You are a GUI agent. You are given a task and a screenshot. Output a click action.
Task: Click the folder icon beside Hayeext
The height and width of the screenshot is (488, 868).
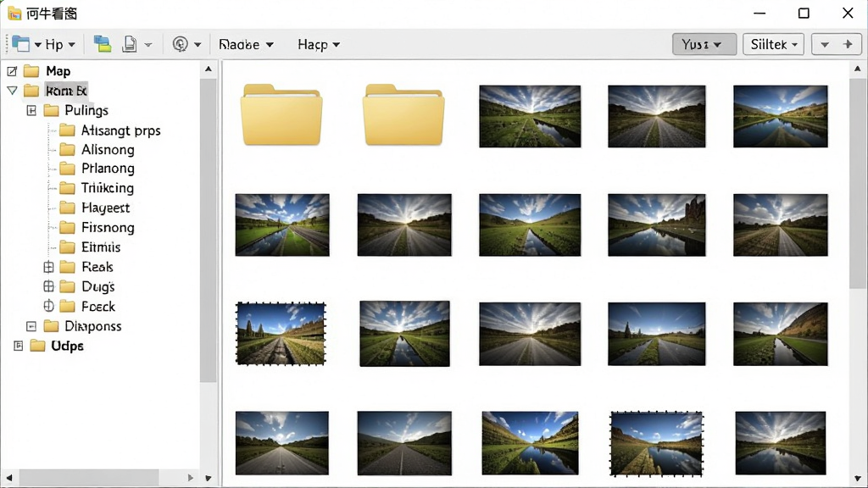(67, 208)
